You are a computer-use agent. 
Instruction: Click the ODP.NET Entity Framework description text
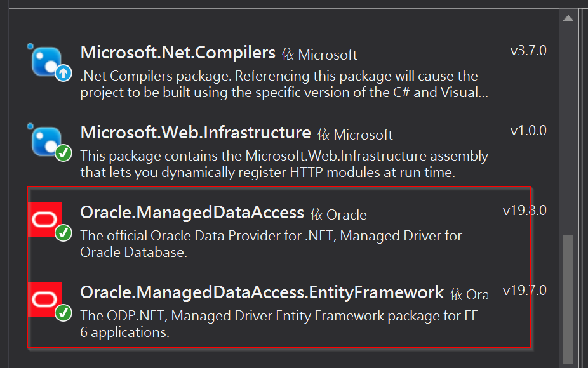pos(279,323)
